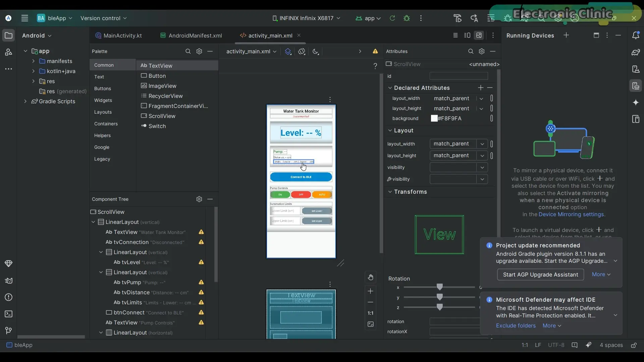Select the Text palette category
The height and width of the screenshot is (362, 644).
point(99,77)
